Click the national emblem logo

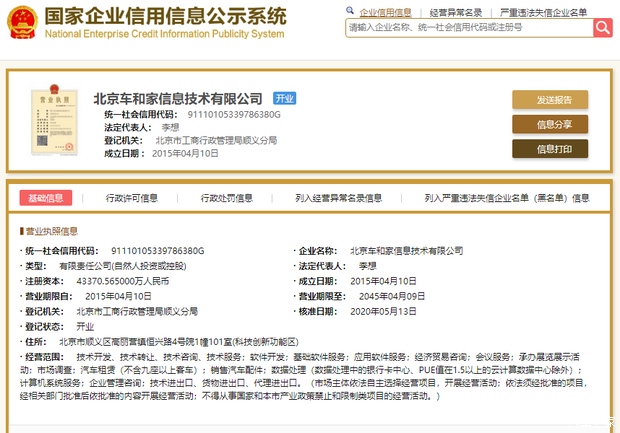click(22, 22)
